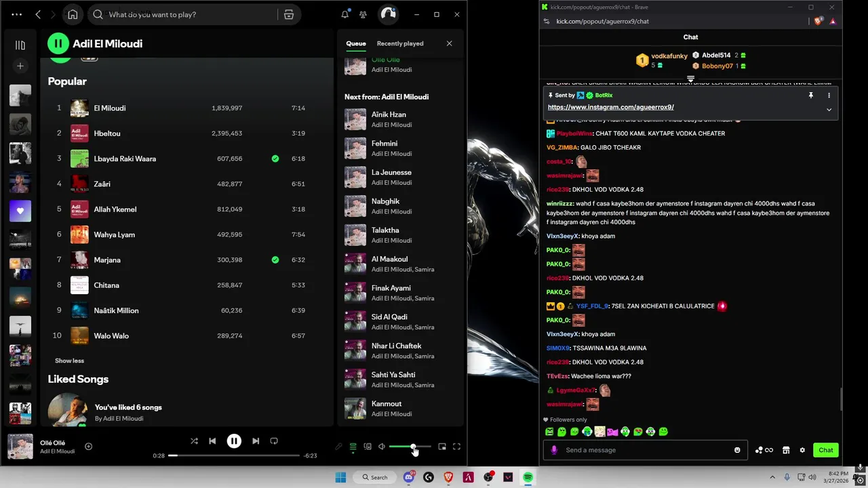Unpin the BotRix message with pin icon
The width and height of the screenshot is (868, 488).
tap(810, 96)
